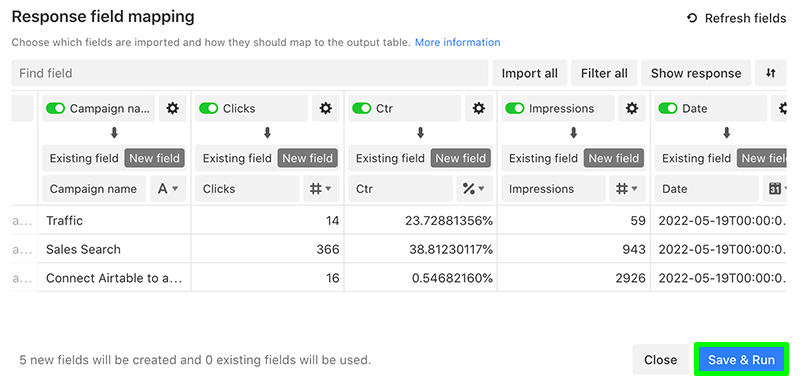800x379 pixels.
Task: Toggle off the Campaign name field import
Action: coord(56,108)
